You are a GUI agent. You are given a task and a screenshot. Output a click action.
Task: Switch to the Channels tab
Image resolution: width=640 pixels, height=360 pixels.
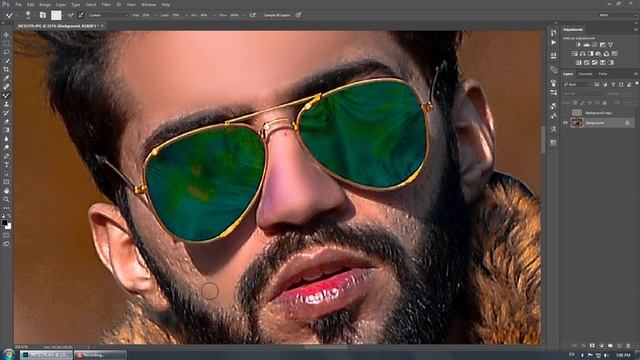tap(585, 74)
